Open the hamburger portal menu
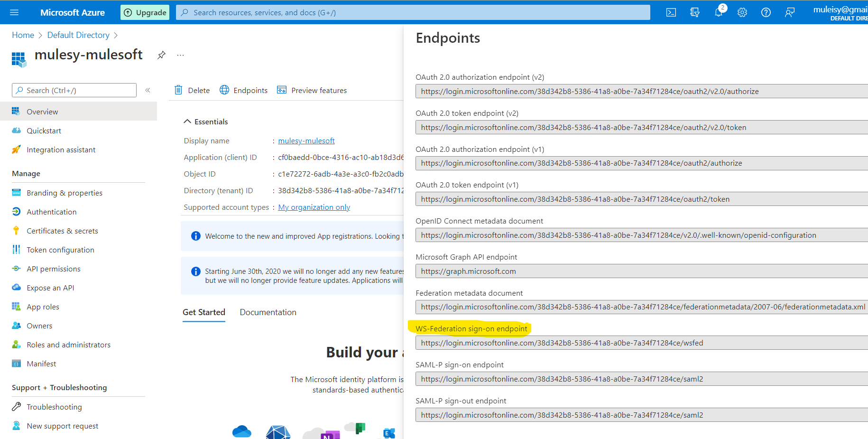Screen dimensions: 868x439 coord(14,13)
